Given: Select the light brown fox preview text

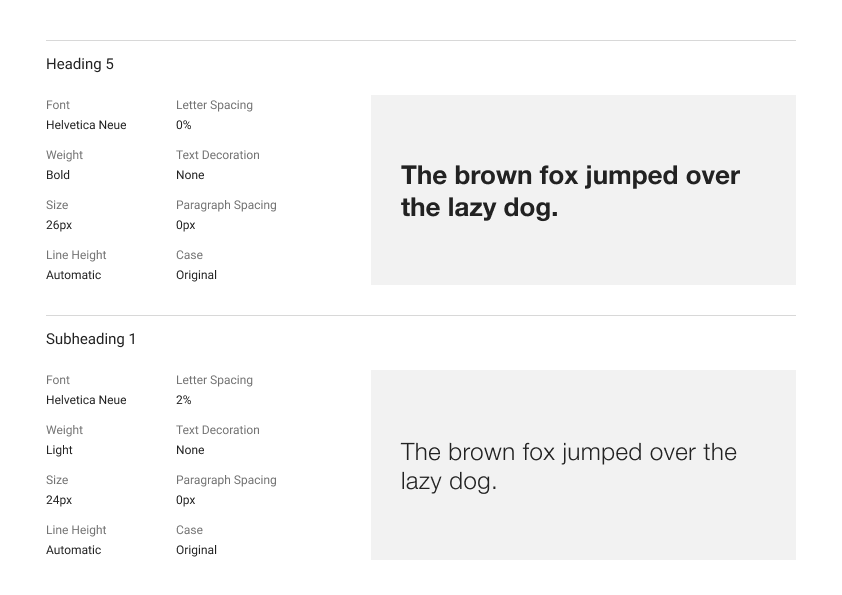Looking at the screenshot, I should 568,466.
